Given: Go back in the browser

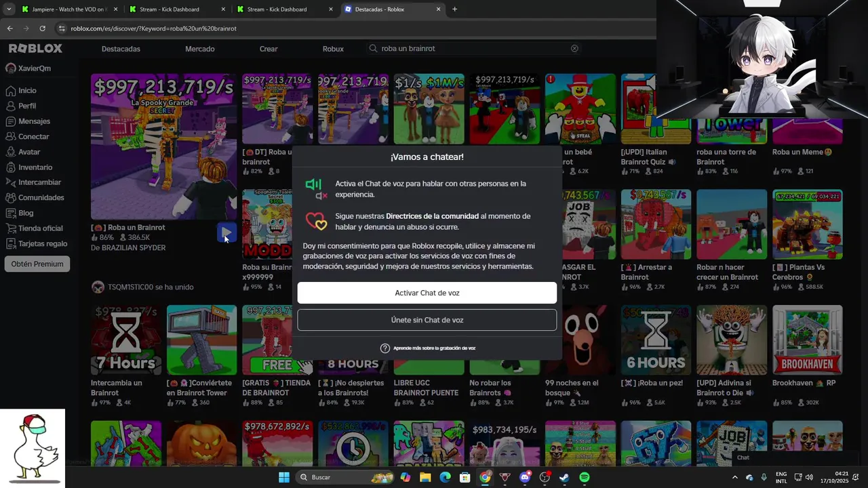Looking at the screenshot, I should (x=9, y=28).
